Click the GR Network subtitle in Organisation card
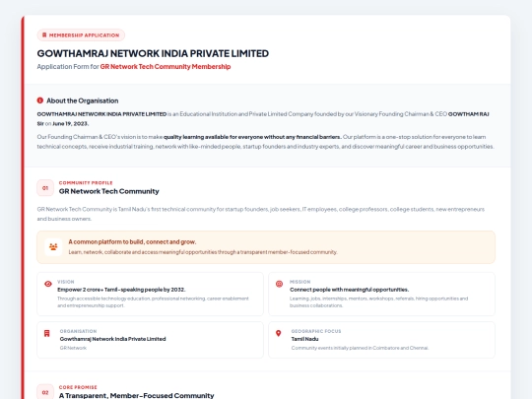532x399 pixels. coord(73,348)
